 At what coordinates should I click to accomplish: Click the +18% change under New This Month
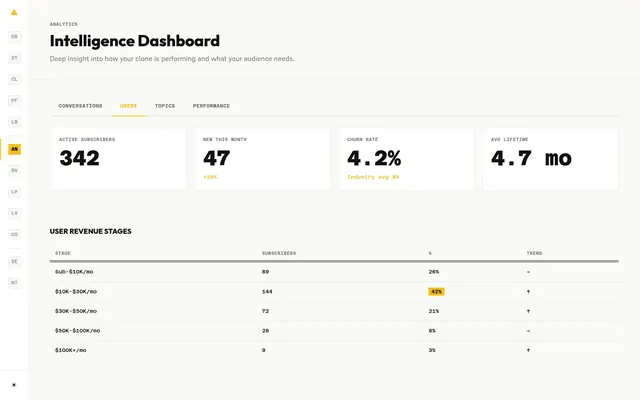point(210,177)
